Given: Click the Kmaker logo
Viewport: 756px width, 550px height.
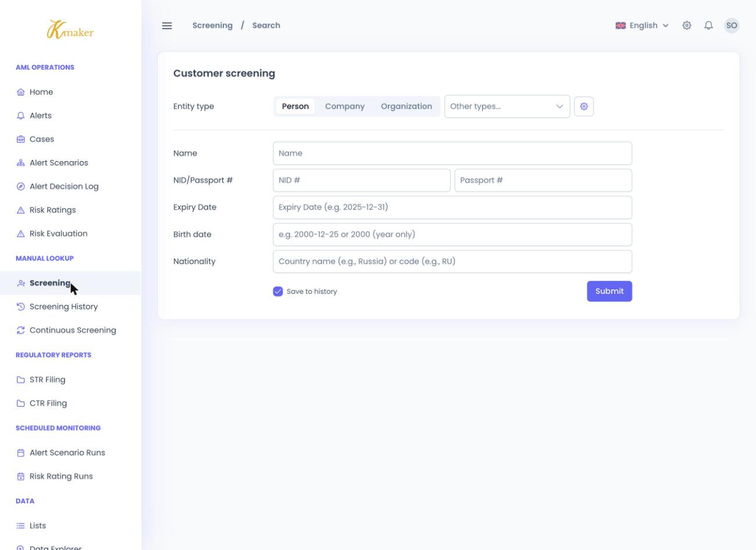Looking at the screenshot, I should pos(70,31).
